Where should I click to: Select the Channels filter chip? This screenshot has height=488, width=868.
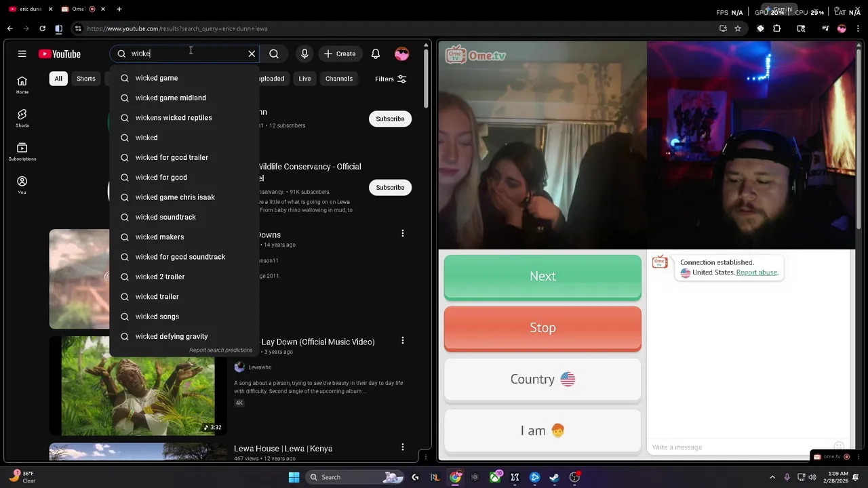(339, 79)
